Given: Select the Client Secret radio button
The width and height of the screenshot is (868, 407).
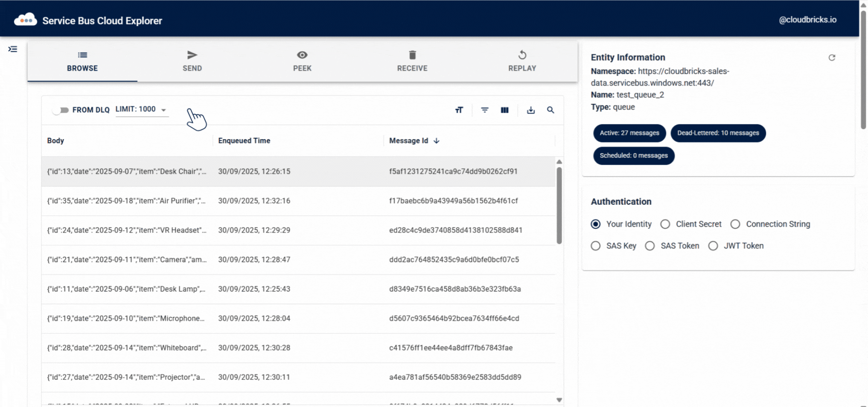Looking at the screenshot, I should tap(665, 224).
